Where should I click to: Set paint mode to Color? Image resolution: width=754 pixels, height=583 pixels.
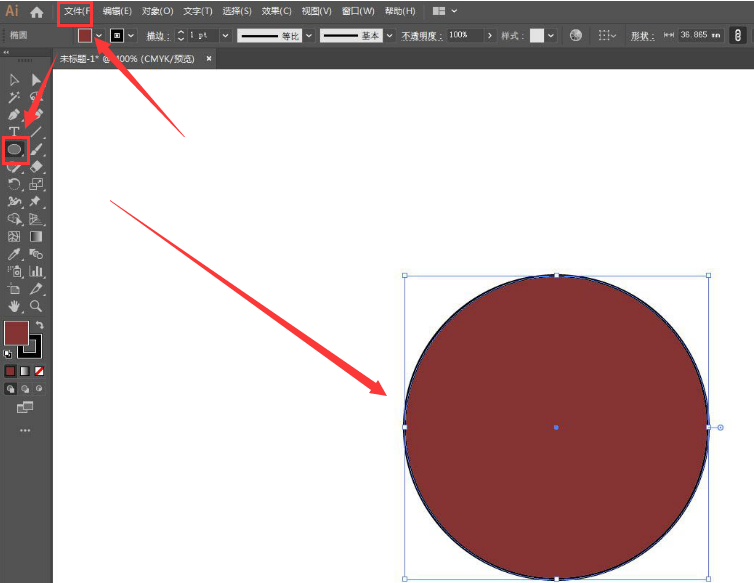tap(10, 371)
